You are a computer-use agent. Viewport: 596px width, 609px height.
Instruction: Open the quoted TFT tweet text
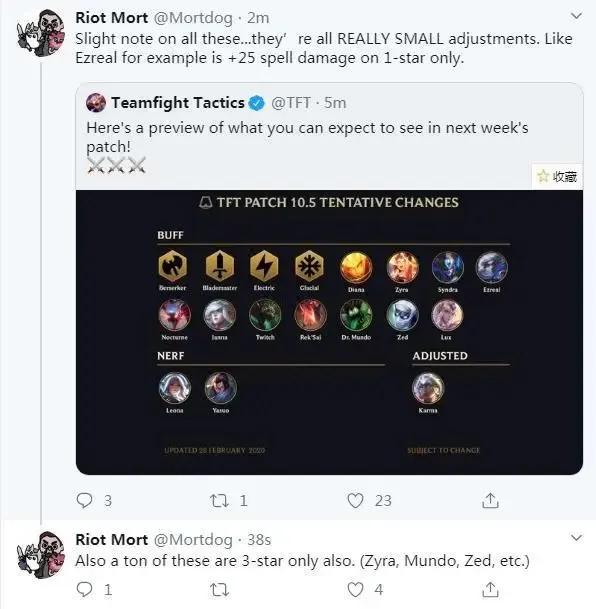point(307,137)
